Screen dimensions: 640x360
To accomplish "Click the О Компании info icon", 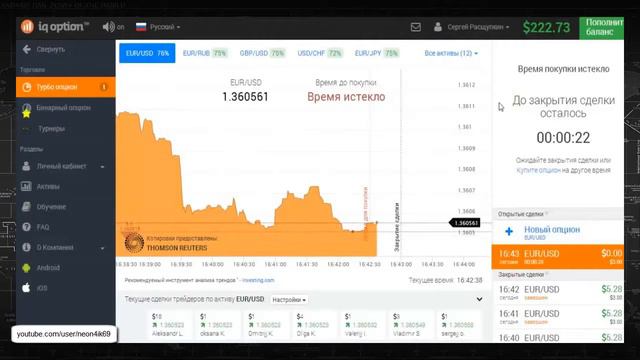I will pyautogui.click(x=26, y=247).
